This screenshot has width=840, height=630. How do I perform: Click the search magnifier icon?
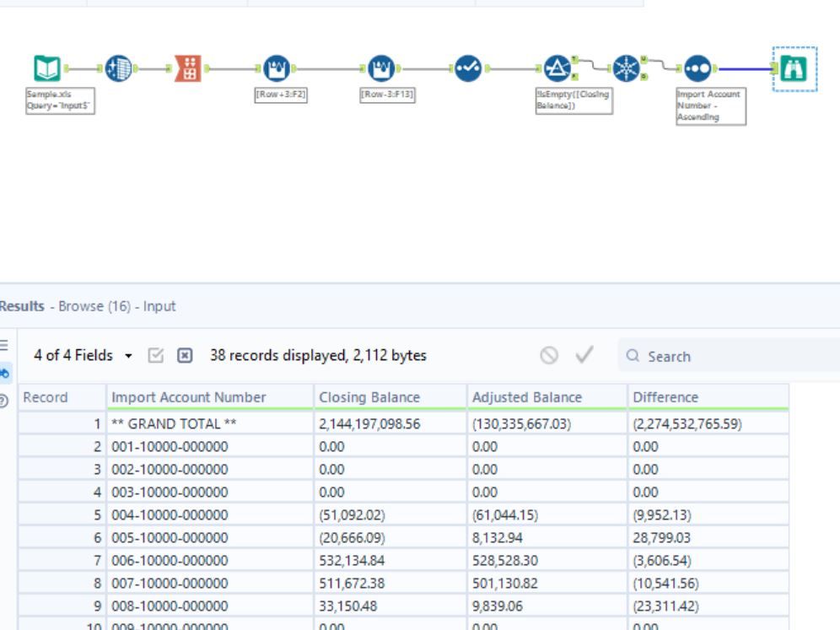point(633,356)
